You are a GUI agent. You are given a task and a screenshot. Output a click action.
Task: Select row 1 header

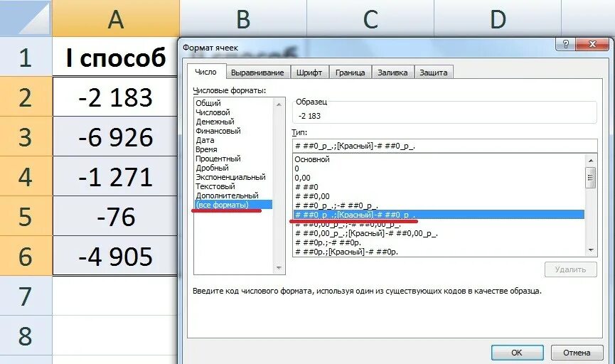pos(26,56)
